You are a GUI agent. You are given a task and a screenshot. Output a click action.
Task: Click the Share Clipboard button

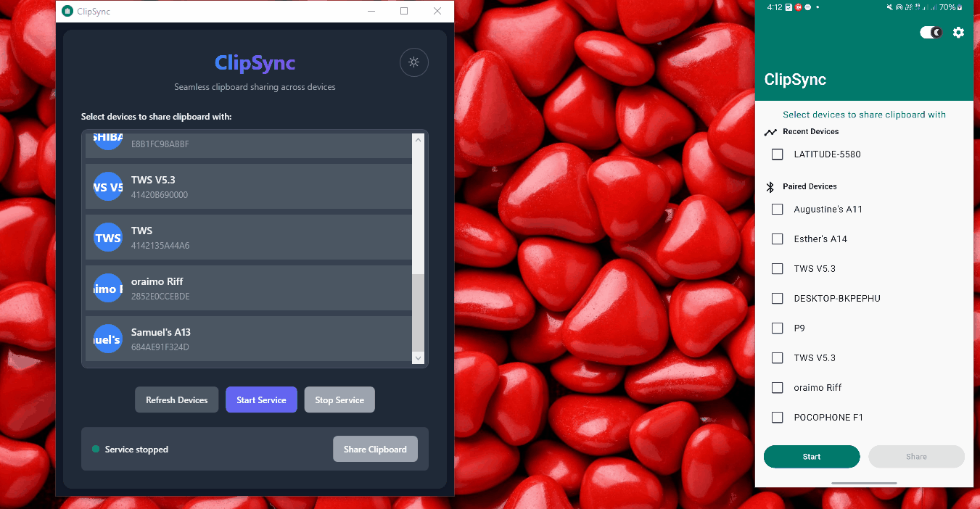click(x=375, y=449)
